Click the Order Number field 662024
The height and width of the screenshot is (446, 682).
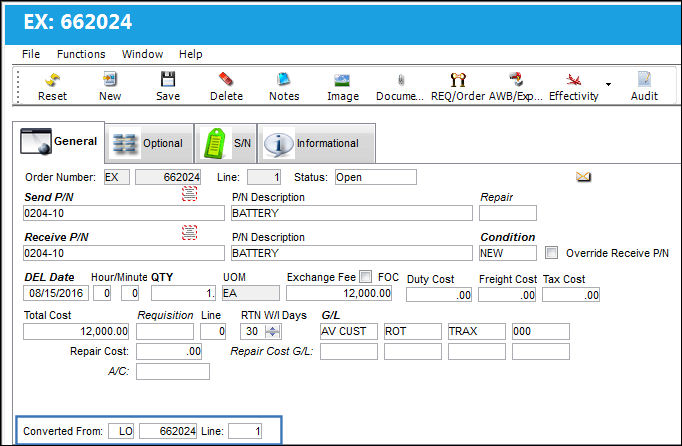[168, 177]
